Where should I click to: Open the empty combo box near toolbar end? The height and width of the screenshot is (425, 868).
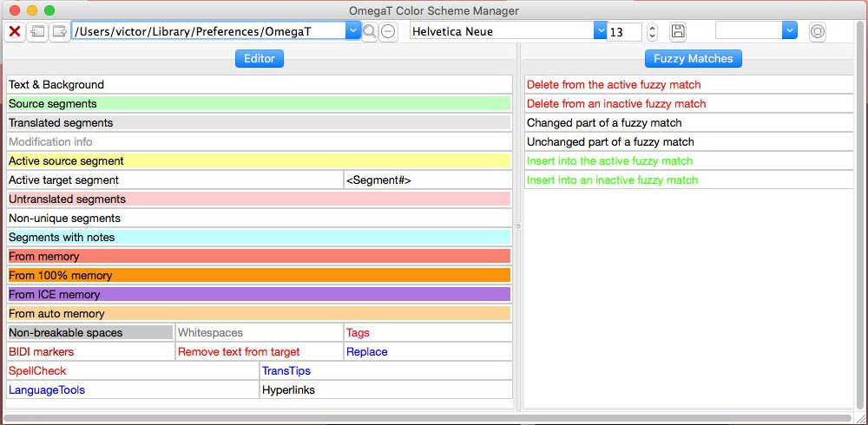(x=756, y=31)
